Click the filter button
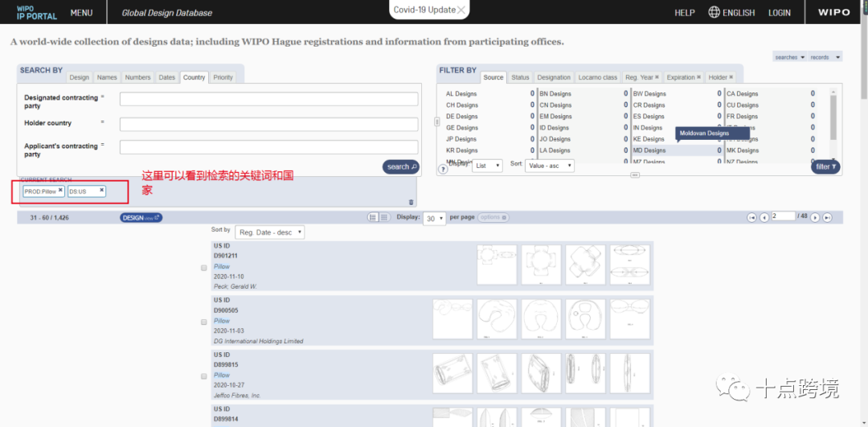Viewport: 868px width, 427px height. pos(826,166)
